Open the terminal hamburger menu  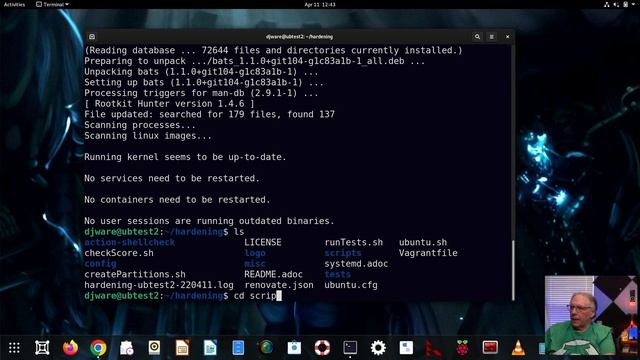click(x=492, y=37)
